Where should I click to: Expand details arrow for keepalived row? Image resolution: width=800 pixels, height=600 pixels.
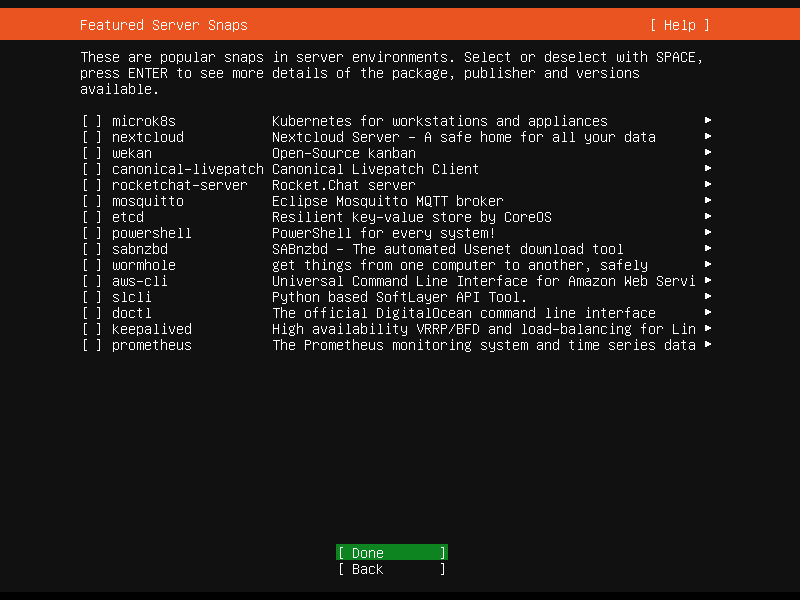[x=708, y=328]
